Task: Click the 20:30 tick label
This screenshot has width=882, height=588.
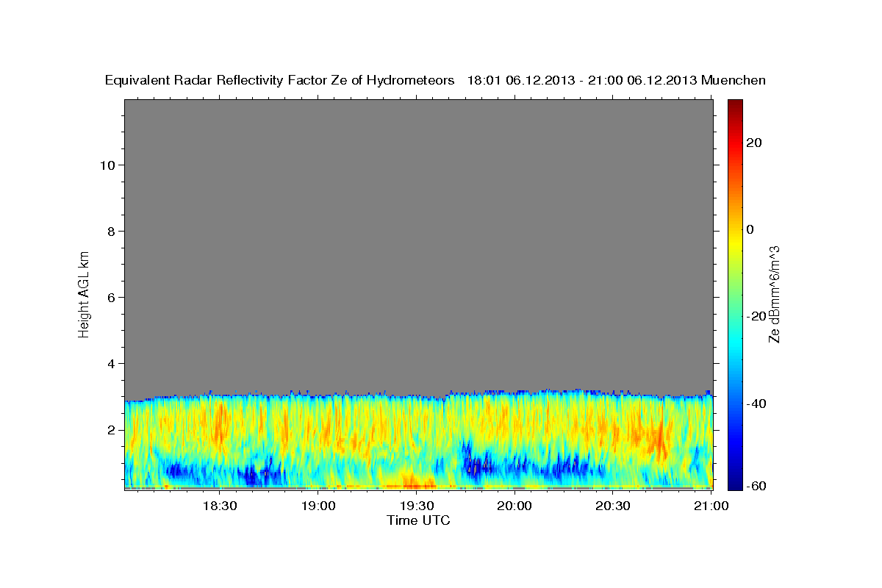Action: pyautogui.click(x=612, y=506)
